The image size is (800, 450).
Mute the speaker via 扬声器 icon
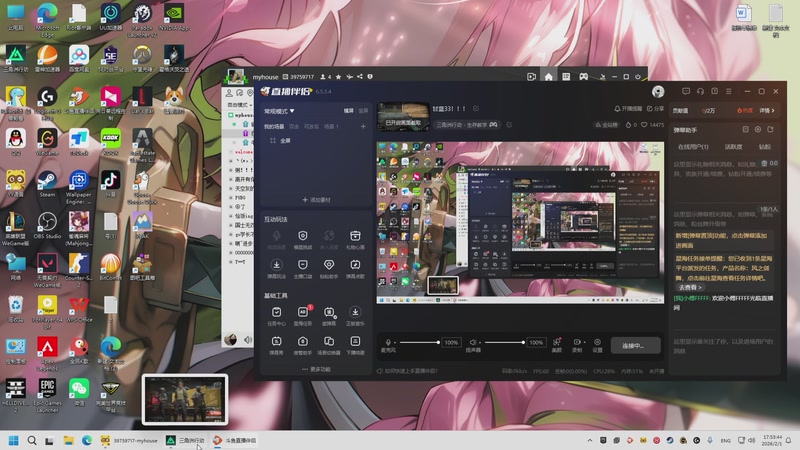pos(472,342)
